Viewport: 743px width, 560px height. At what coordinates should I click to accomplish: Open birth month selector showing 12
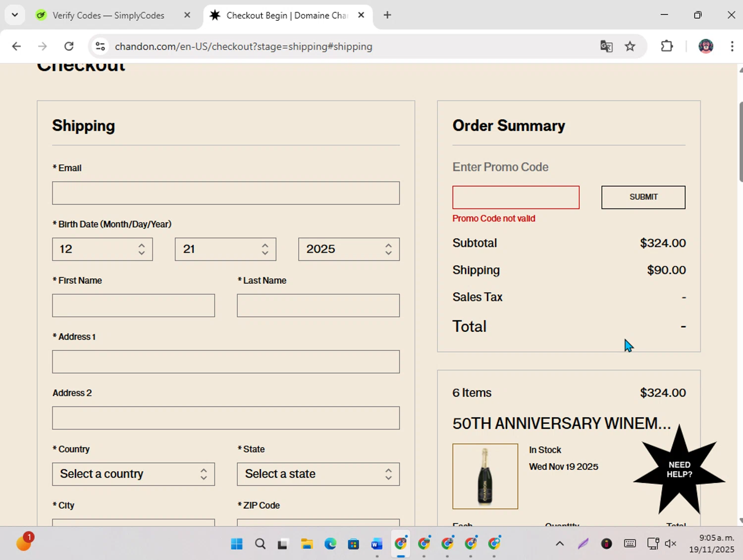[x=103, y=249]
